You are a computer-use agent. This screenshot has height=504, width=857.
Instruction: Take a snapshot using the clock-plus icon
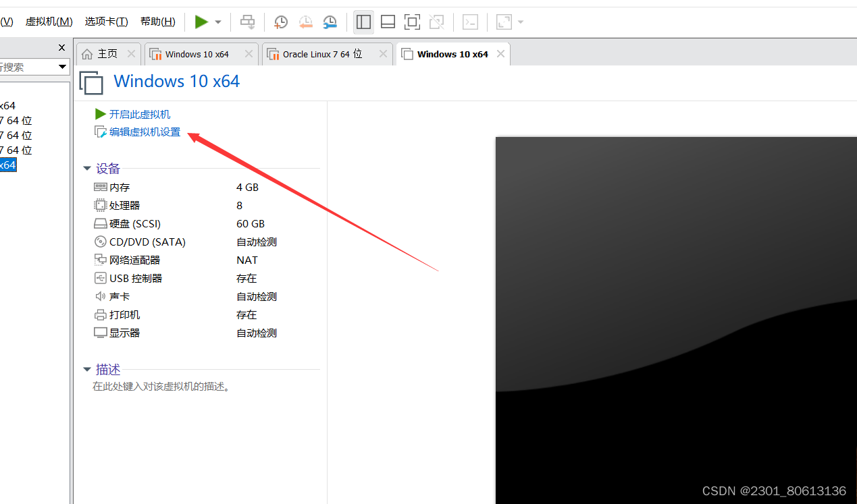click(281, 22)
